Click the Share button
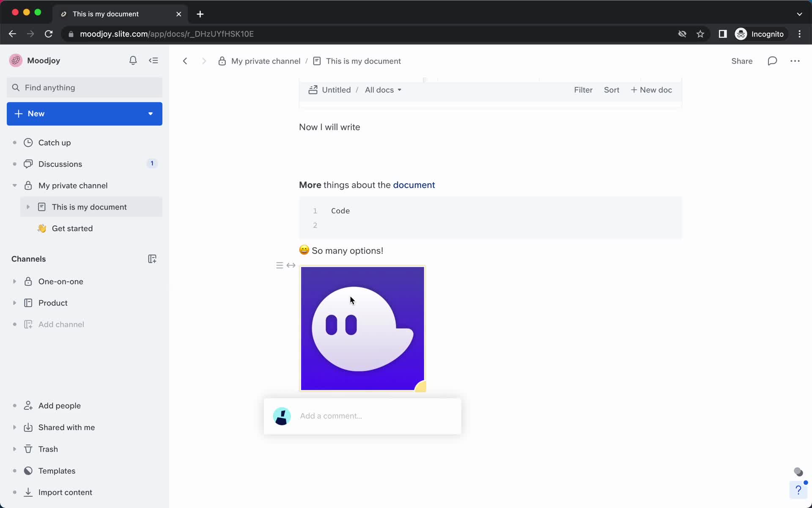Image resolution: width=812 pixels, height=508 pixels. (742, 61)
